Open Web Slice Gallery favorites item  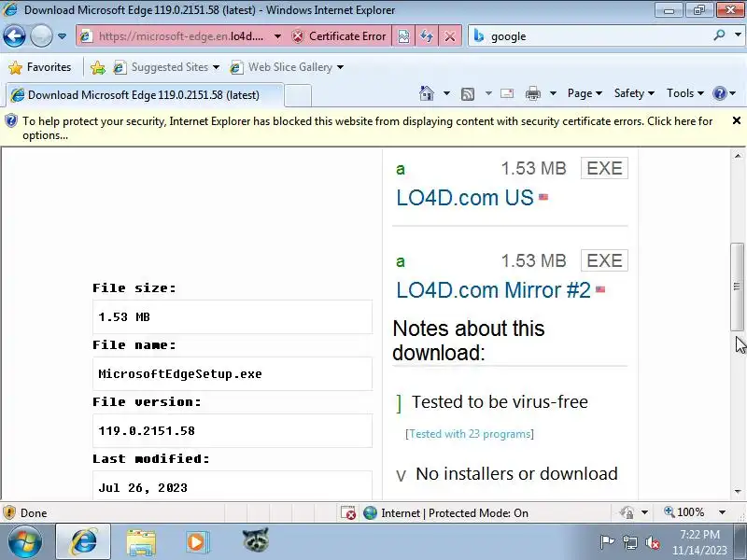[287, 67]
